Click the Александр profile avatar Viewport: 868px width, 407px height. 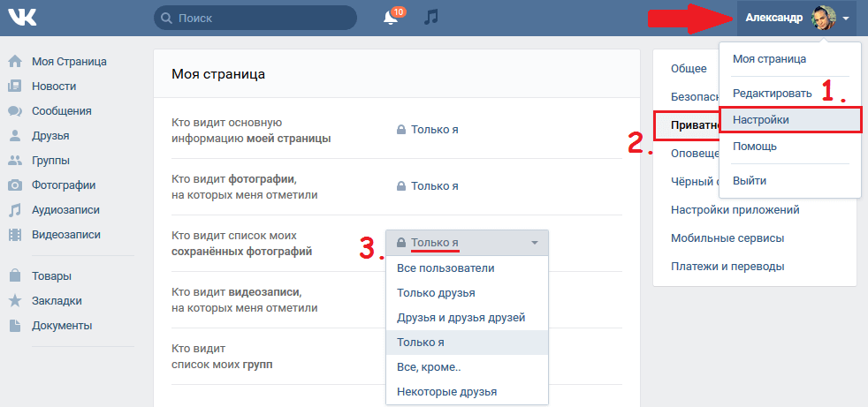click(x=825, y=18)
